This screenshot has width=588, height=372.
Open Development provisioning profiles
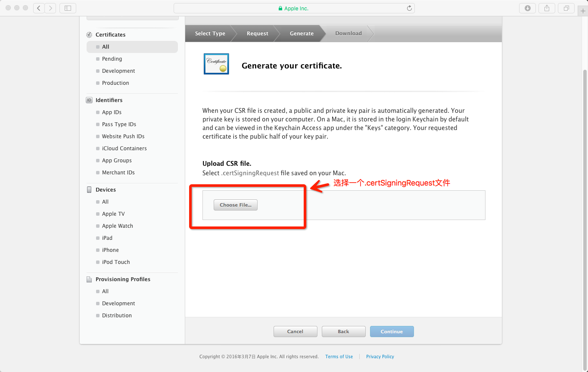118,304
